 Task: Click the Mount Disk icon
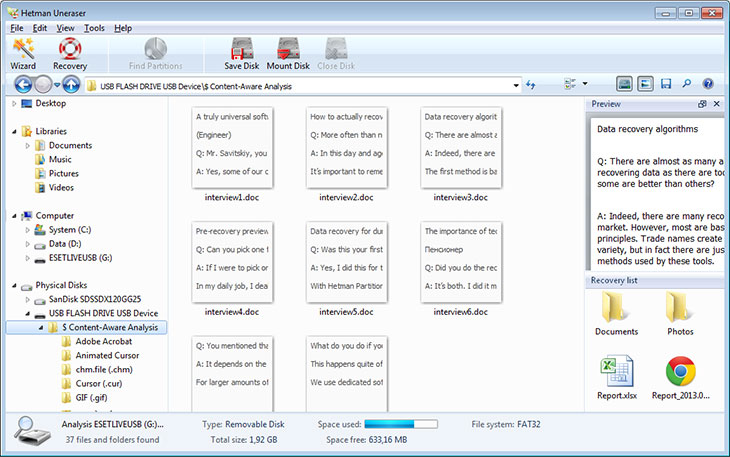[288, 48]
